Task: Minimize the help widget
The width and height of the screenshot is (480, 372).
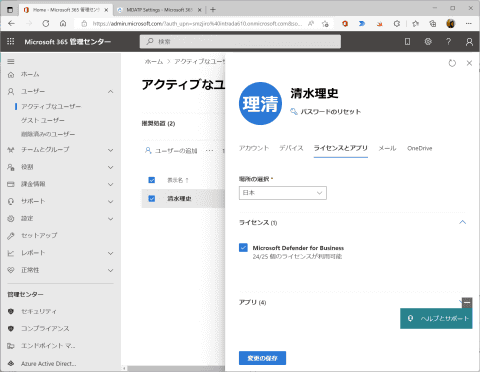Action: click(467, 303)
